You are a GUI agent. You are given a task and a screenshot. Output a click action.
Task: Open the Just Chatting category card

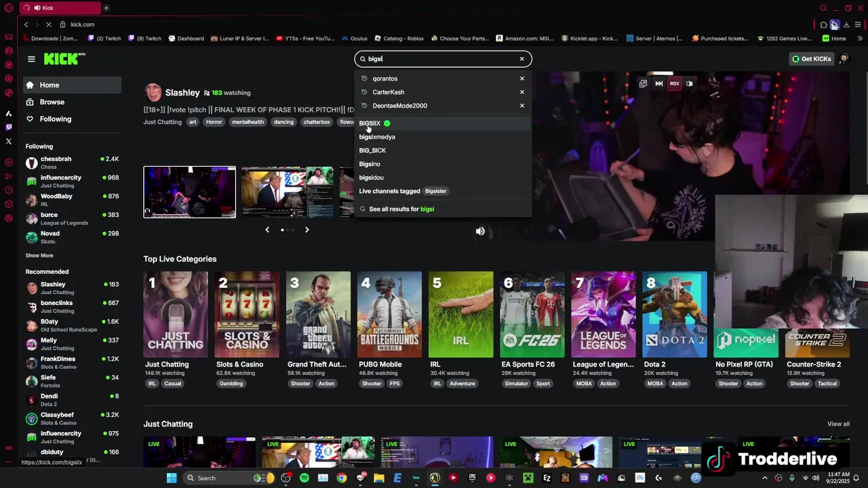pyautogui.click(x=176, y=314)
